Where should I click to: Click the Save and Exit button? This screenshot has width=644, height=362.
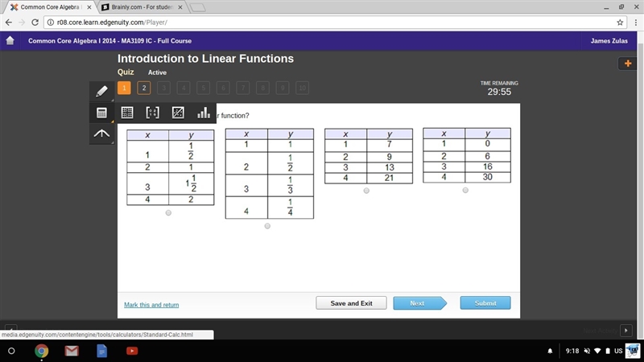351,303
